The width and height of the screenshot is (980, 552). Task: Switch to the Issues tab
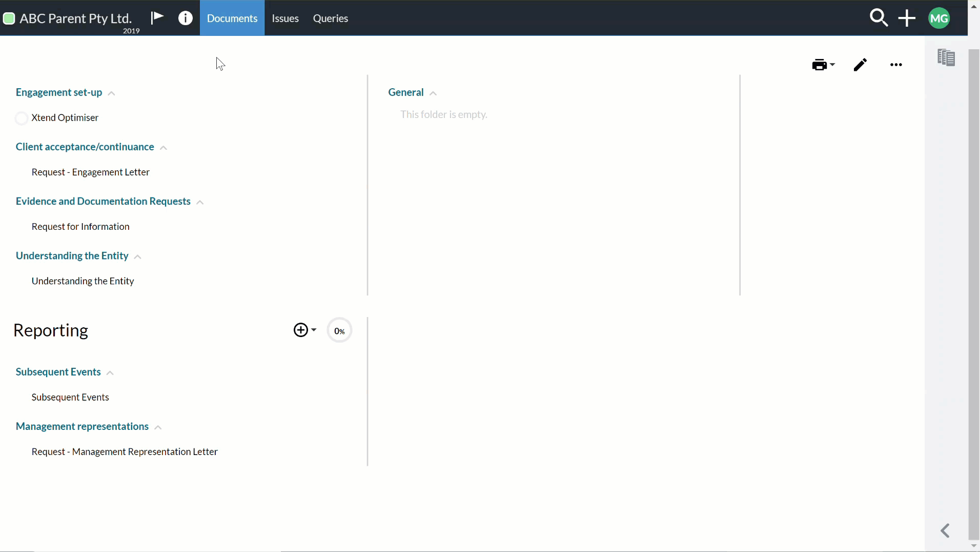point(285,18)
